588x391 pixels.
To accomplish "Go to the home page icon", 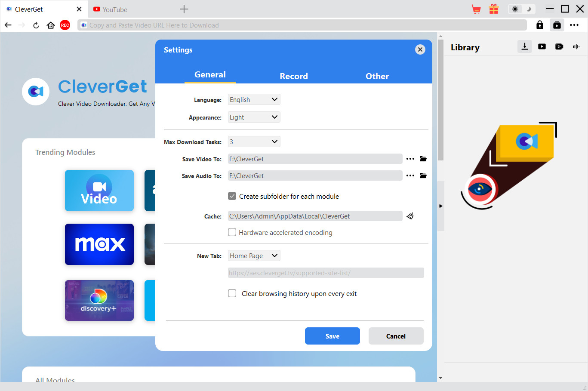I will (x=51, y=25).
